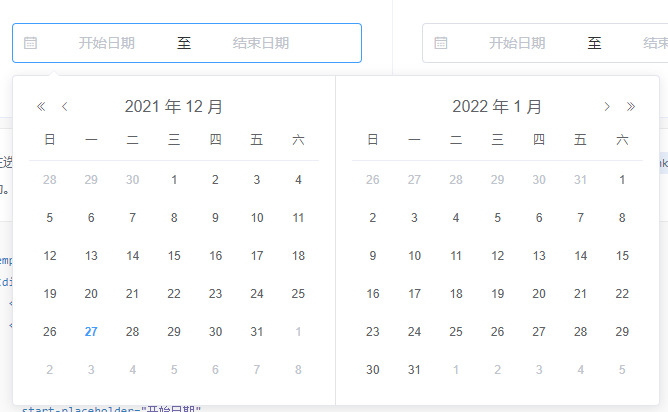This screenshot has height=412, width=668.
Task: Select January 1, 2022 in right calendar
Action: [622, 180]
